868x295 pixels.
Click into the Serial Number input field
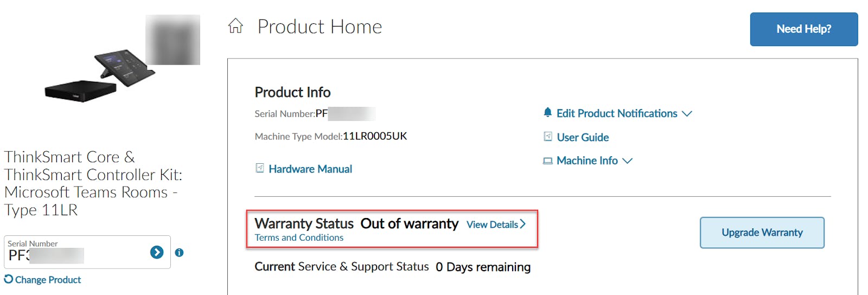pos(76,255)
